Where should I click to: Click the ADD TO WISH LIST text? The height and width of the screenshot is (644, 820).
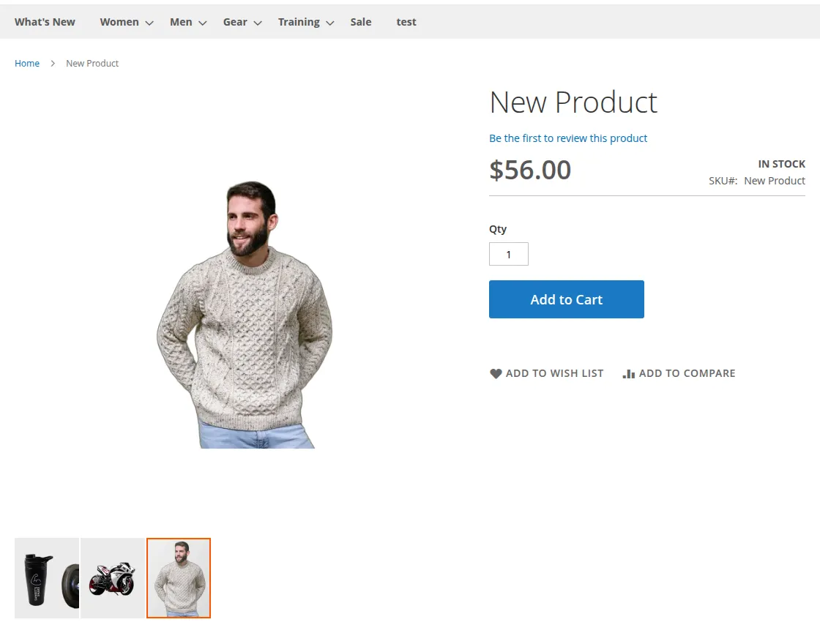pos(554,373)
